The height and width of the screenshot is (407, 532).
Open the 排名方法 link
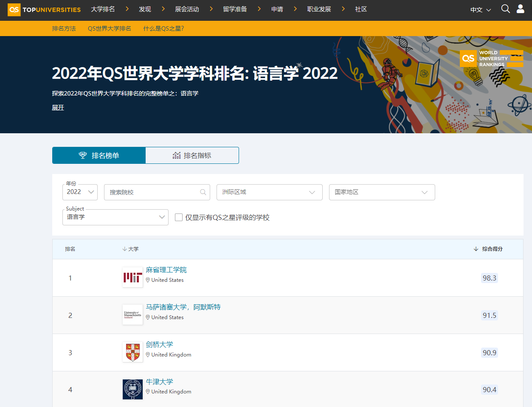point(64,28)
